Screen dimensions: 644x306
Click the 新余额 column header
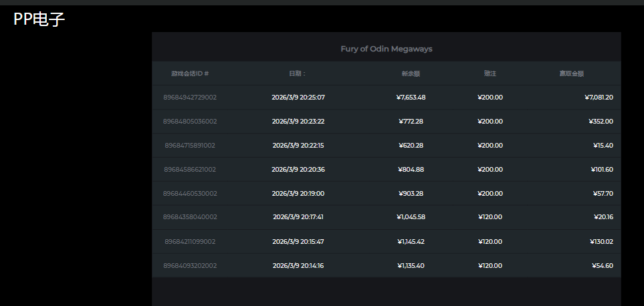click(411, 73)
